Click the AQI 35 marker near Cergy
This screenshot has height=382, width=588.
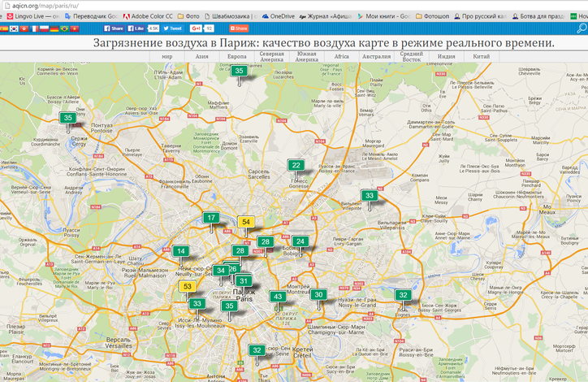pos(68,118)
